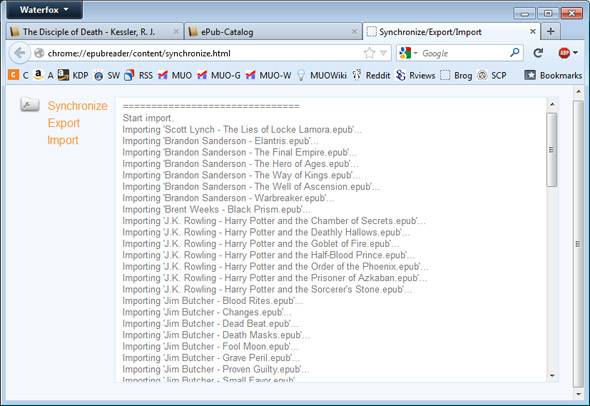Screen dimensions: 590x406
Task: Click The Well of Ascension.epub line
Action: 251,187
